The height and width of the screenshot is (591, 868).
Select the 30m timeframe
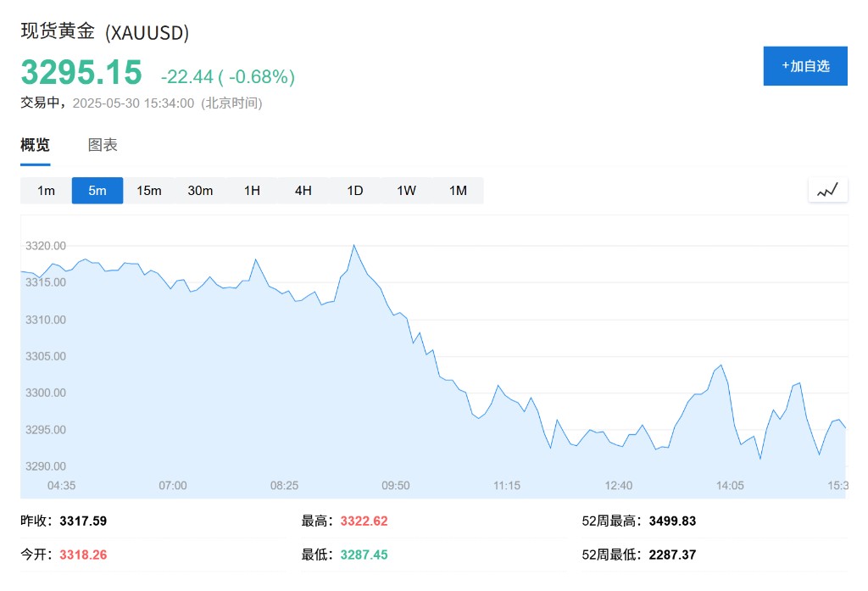coord(200,191)
